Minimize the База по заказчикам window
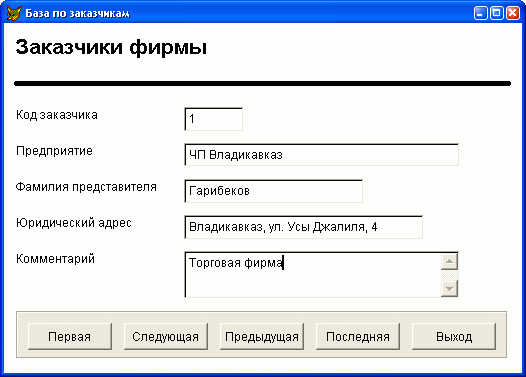Viewport: 526px width, 377px height. (x=480, y=13)
